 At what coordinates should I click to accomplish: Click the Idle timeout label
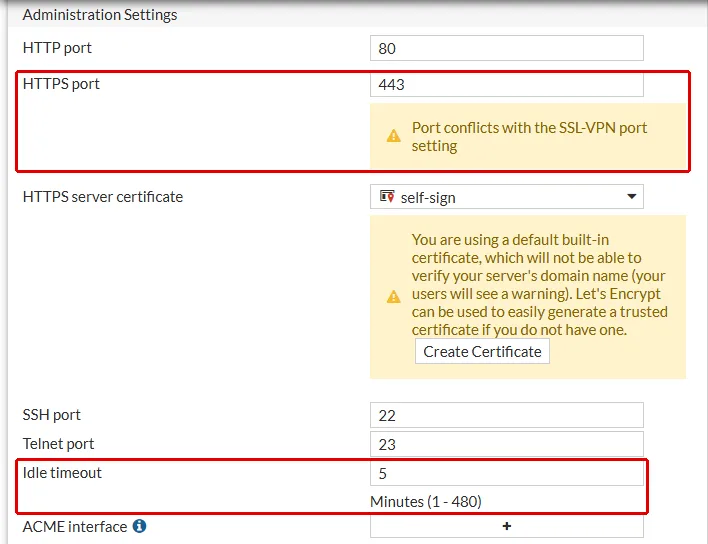(x=62, y=473)
